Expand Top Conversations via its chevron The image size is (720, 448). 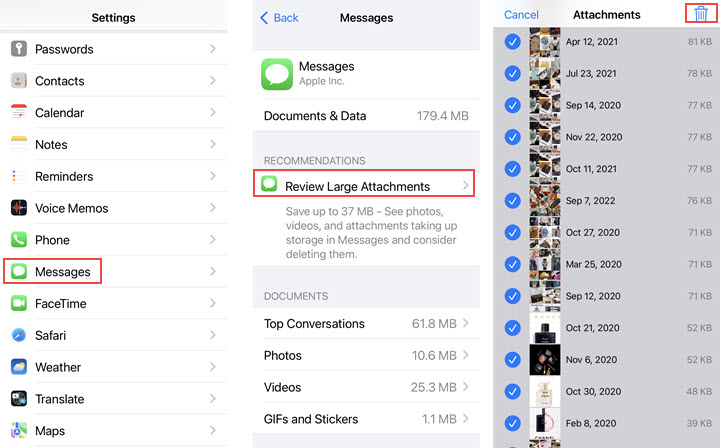pos(466,324)
